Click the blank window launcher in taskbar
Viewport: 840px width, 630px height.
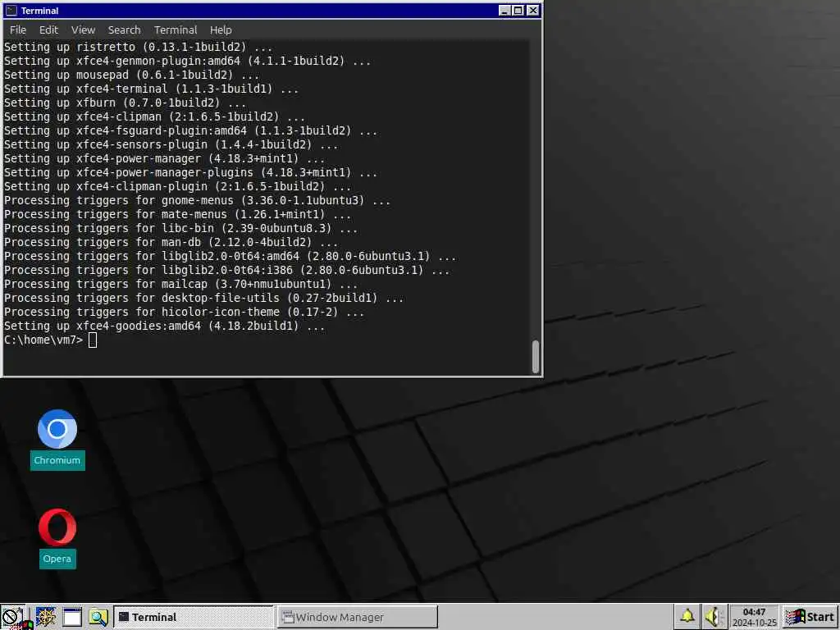72,617
